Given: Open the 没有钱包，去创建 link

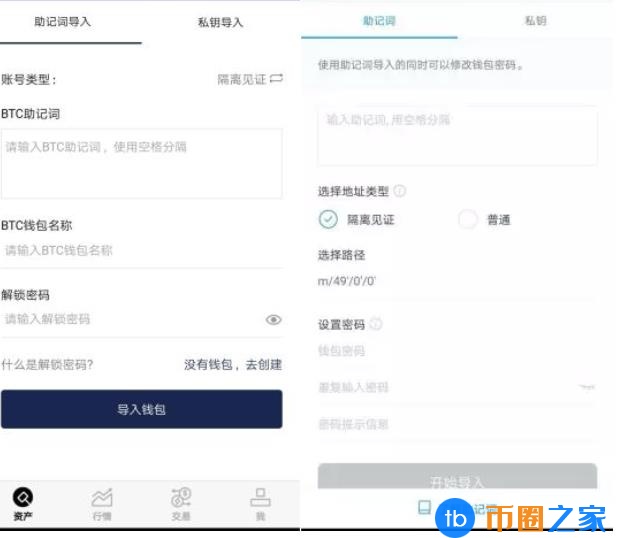Looking at the screenshot, I should pyautogui.click(x=232, y=365).
